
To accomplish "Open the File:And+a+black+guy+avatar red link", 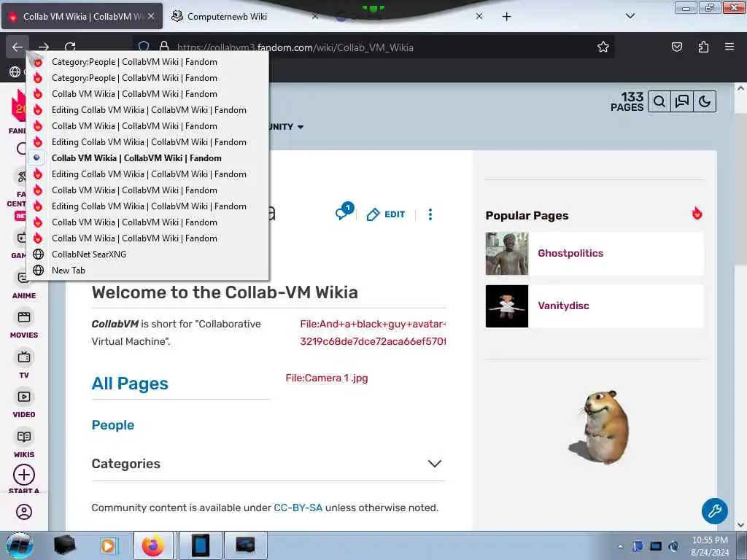I will (x=373, y=332).
